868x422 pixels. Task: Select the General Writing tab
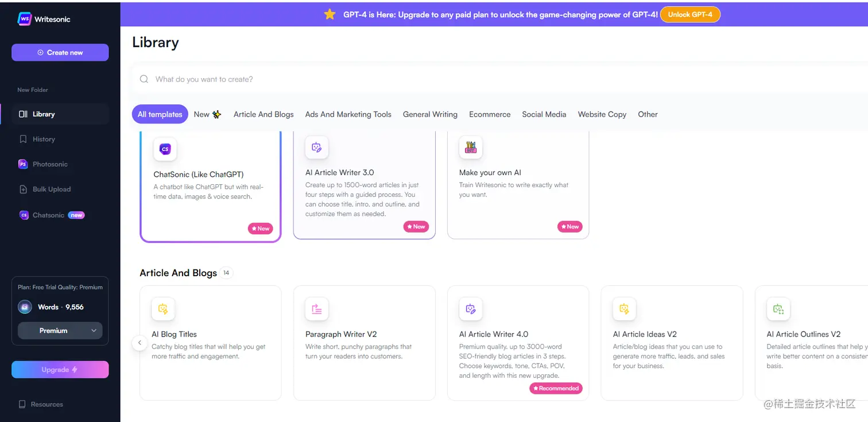(x=430, y=114)
